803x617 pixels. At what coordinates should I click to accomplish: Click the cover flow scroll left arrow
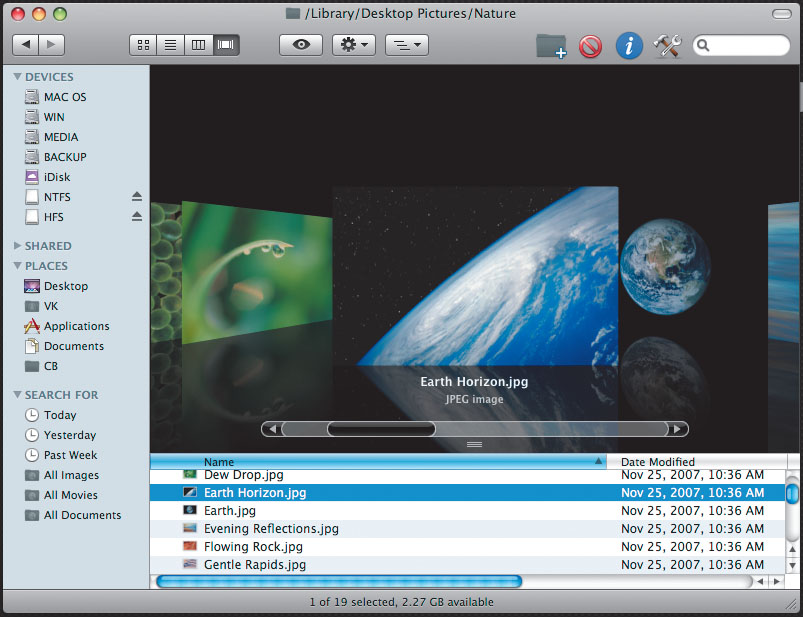click(x=272, y=429)
